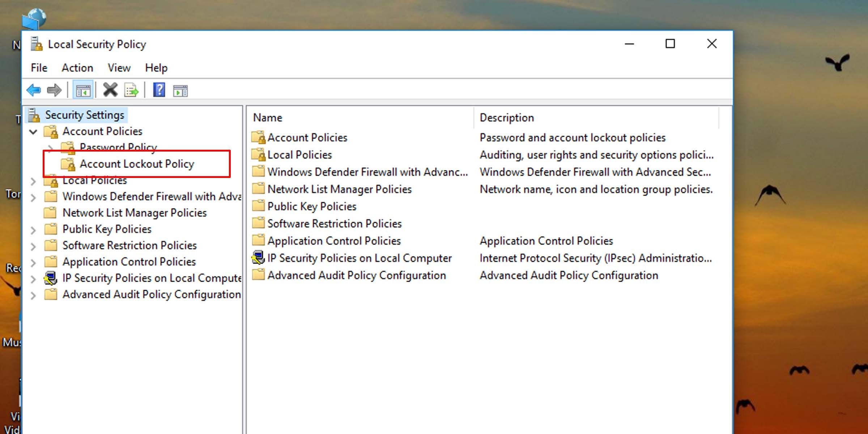Open the Action menu

[77, 68]
